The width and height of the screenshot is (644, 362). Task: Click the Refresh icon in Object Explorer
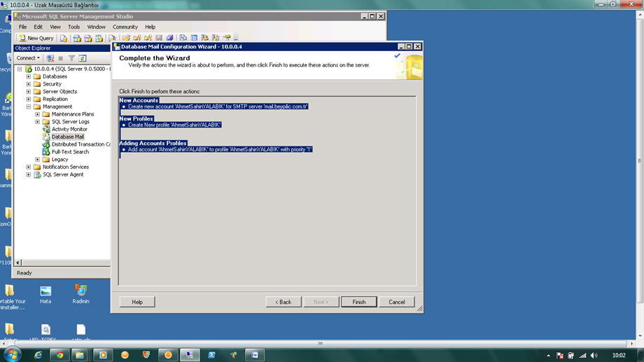coord(83,58)
